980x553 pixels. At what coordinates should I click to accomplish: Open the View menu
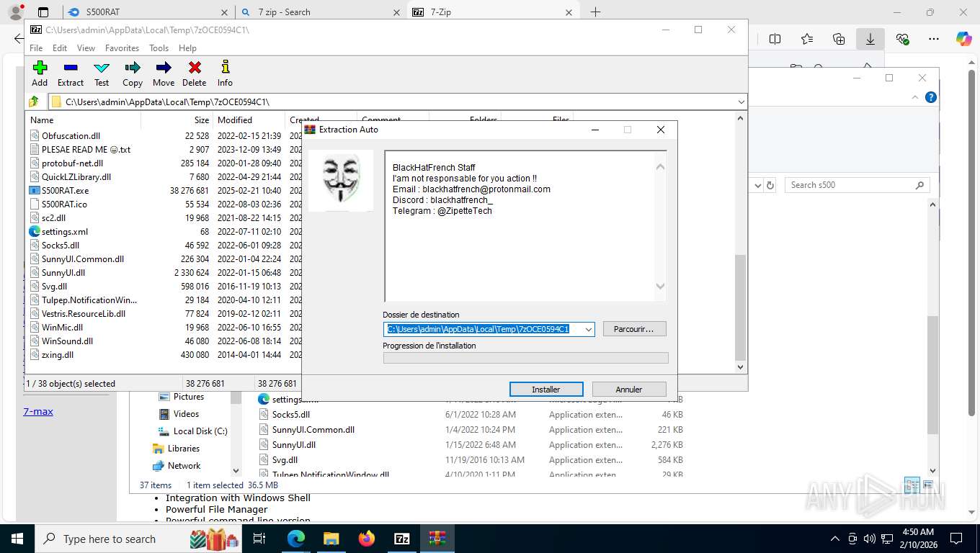[86, 48]
